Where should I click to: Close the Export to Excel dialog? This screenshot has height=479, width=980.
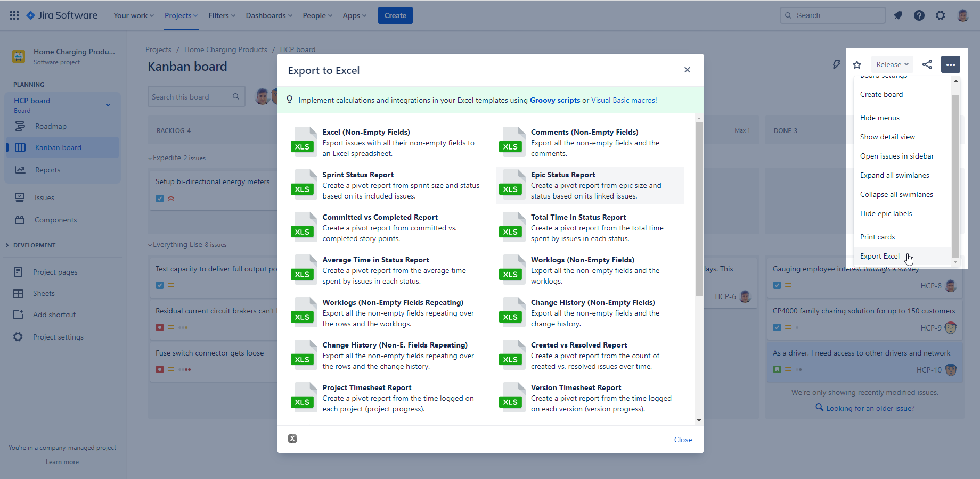(x=687, y=70)
